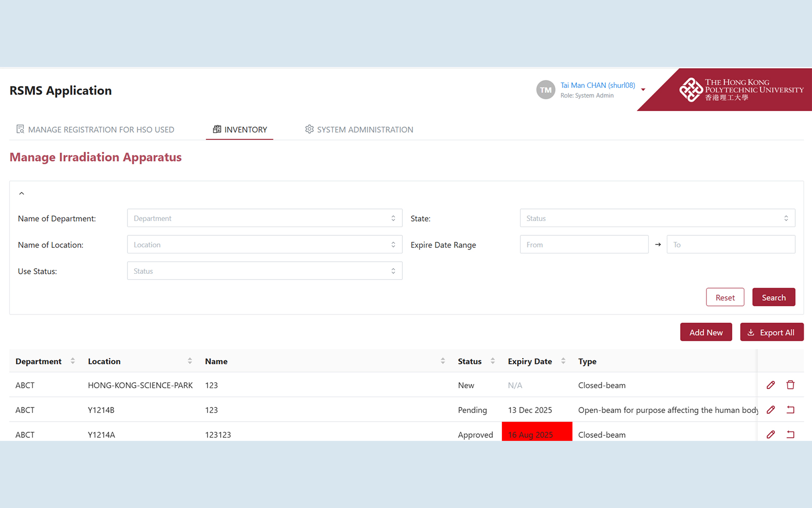Toggle sorting on the Status column
Image resolution: width=812 pixels, height=508 pixels.
pyautogui.click(x=493, y=361)
